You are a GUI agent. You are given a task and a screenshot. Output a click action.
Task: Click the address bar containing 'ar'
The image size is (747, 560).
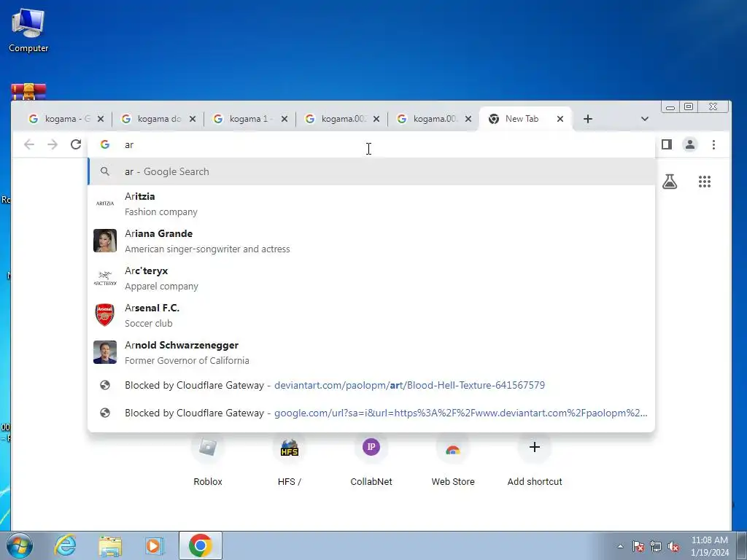click(x=371, y=145)
